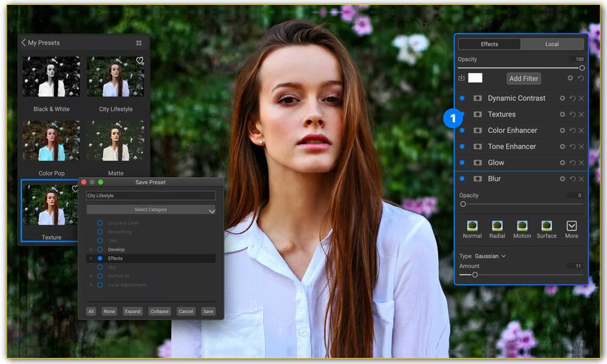Reset the Dynamic Contrast filter
The image size is (607, 364).
pos(572,98)
